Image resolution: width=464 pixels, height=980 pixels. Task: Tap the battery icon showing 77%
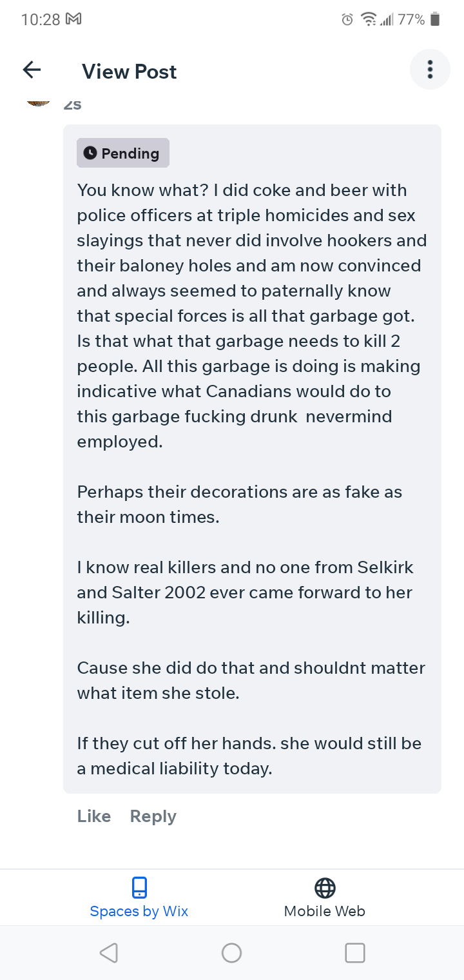[435, 19]
